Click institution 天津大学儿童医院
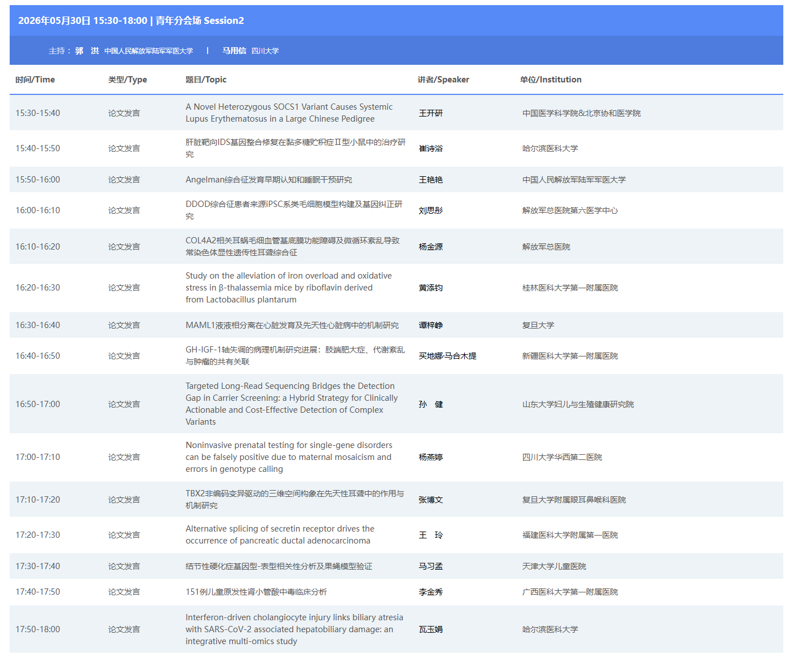Viewport: 785px width, 672px height. click(x=554, y=566)
